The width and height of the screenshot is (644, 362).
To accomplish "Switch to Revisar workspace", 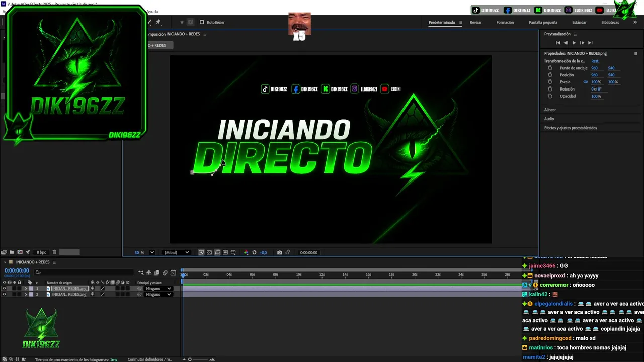I will coord(475,22).
